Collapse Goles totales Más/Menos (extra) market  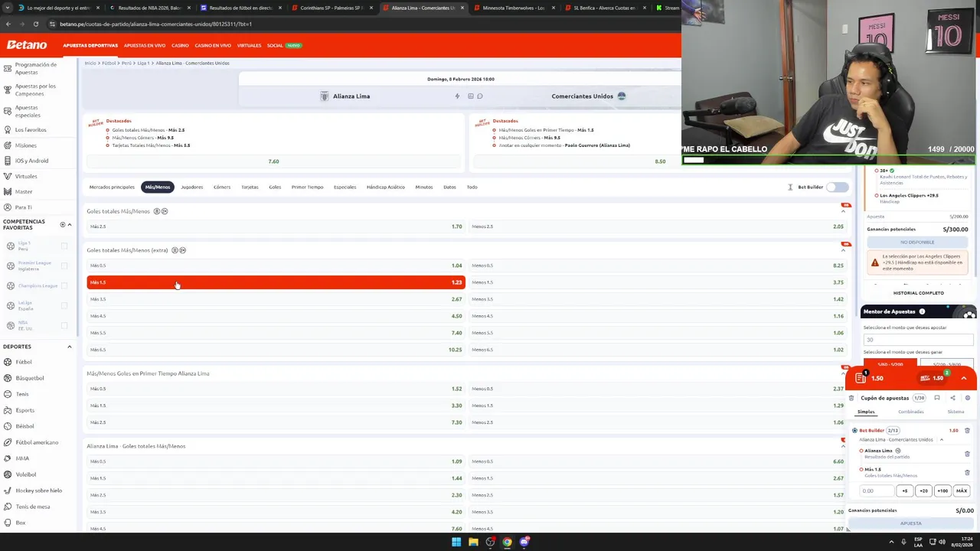tap(844, 250)
